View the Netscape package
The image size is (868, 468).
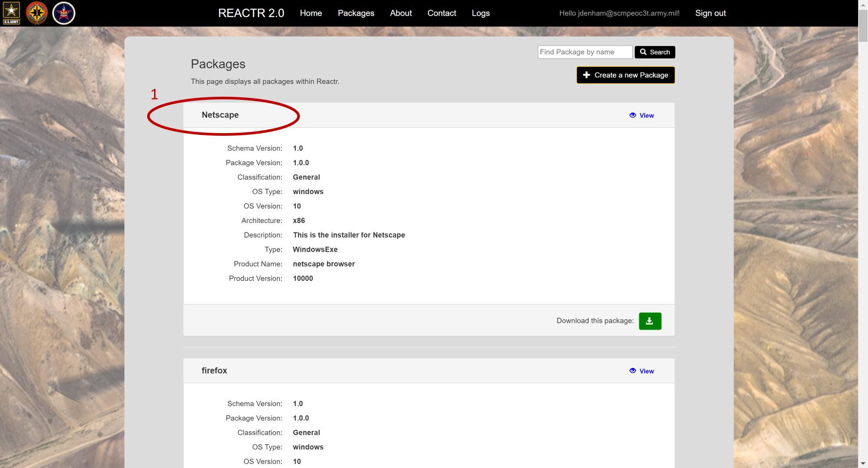[x=642, y=115]
